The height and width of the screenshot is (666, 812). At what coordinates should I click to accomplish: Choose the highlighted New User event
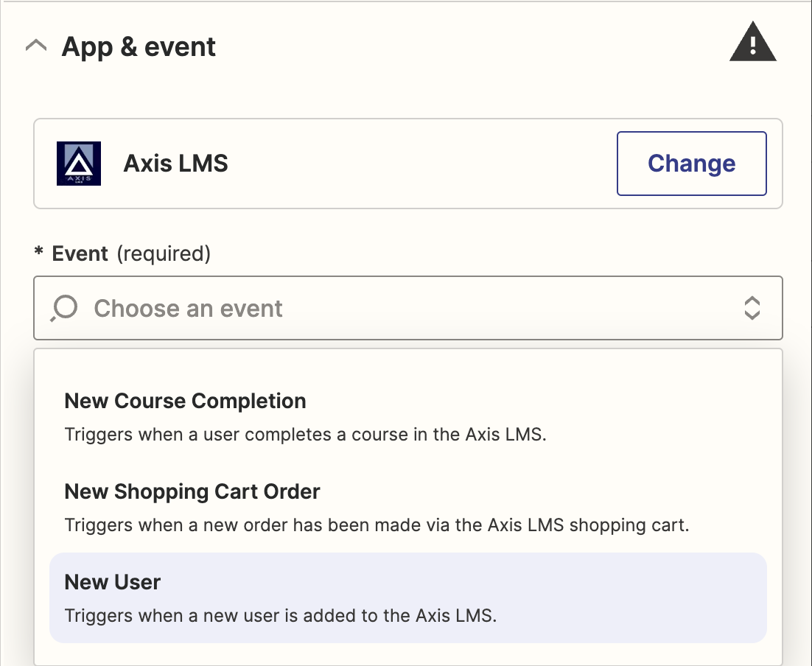pos(408,598)
